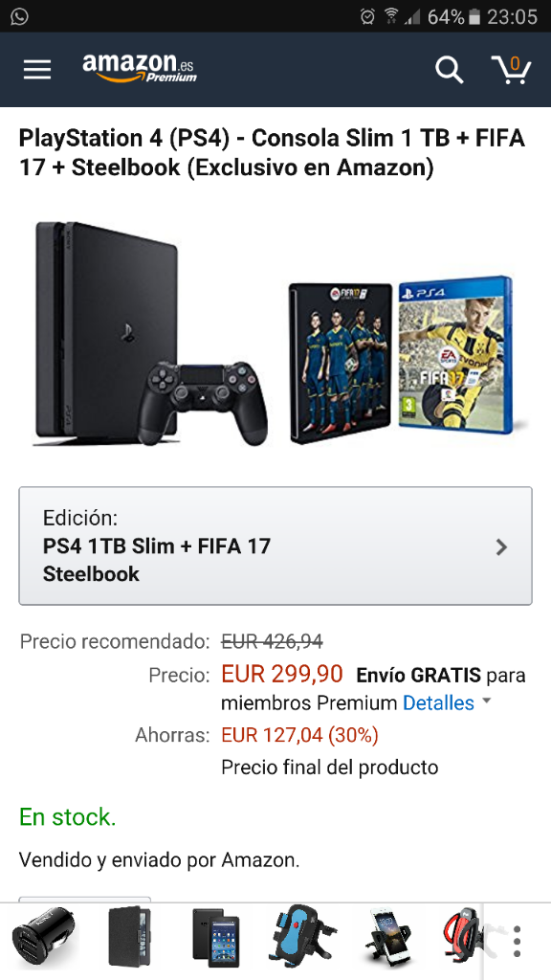Expand the Edición selector chevron

pos(501,547)
